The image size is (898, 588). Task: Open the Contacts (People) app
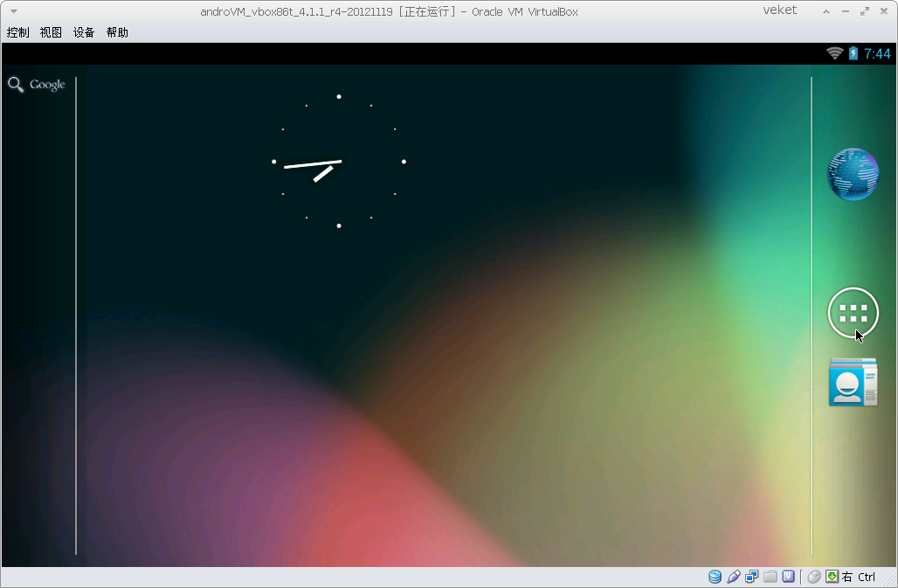coord(853,382)
